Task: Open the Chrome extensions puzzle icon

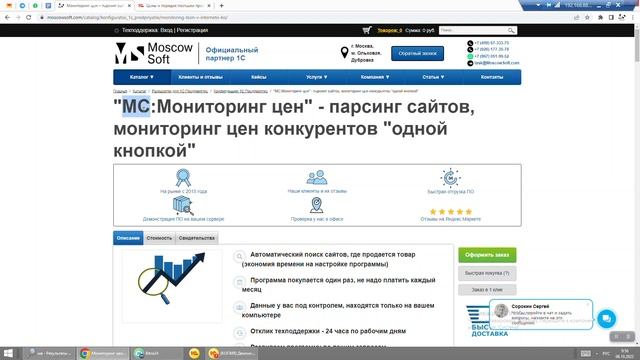Action: coord(600,18)
